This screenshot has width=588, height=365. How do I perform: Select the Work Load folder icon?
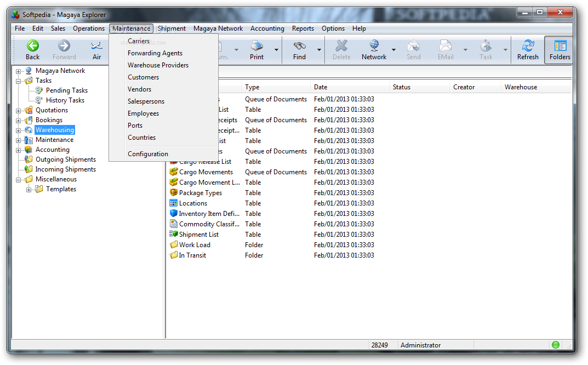173,244
